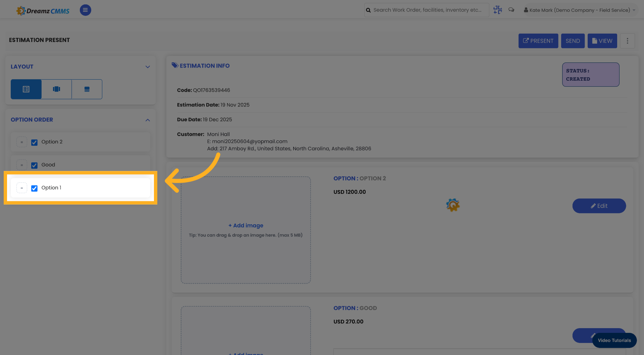Image resolution: width=644 pixels, height=355 pixels.
Task: Click the Option 2 image drop area tip
Action: 246,235
